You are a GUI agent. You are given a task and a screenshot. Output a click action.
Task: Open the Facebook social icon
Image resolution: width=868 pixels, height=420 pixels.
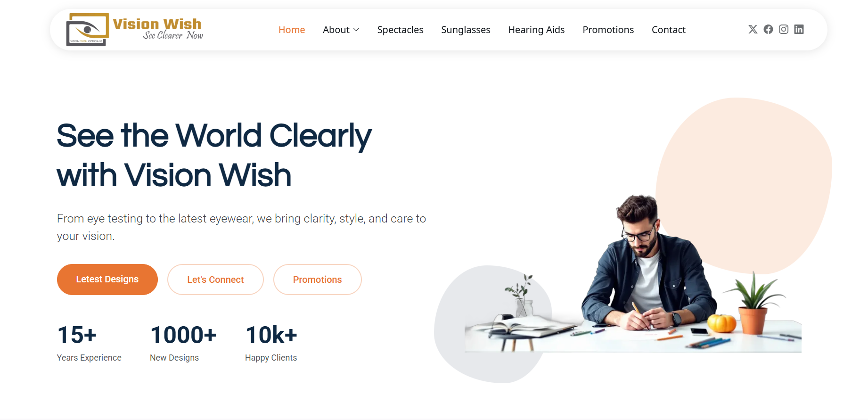(768, 29)
